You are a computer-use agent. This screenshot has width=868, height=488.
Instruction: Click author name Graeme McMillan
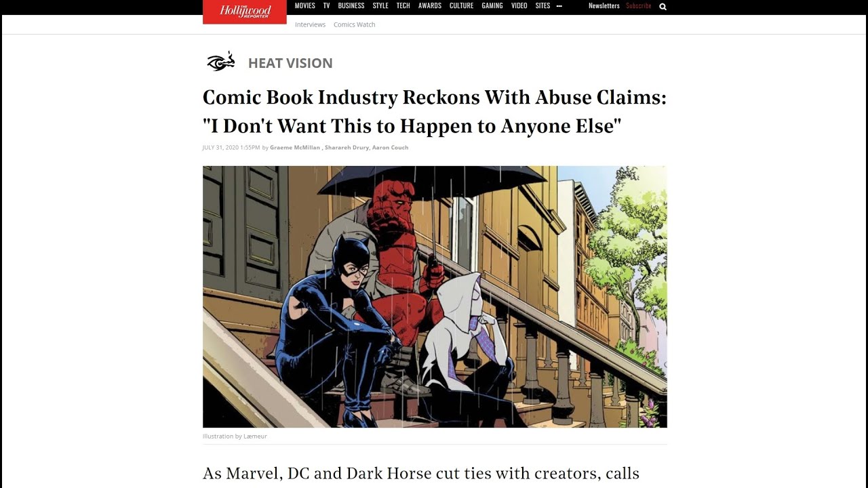click(295, 147)
